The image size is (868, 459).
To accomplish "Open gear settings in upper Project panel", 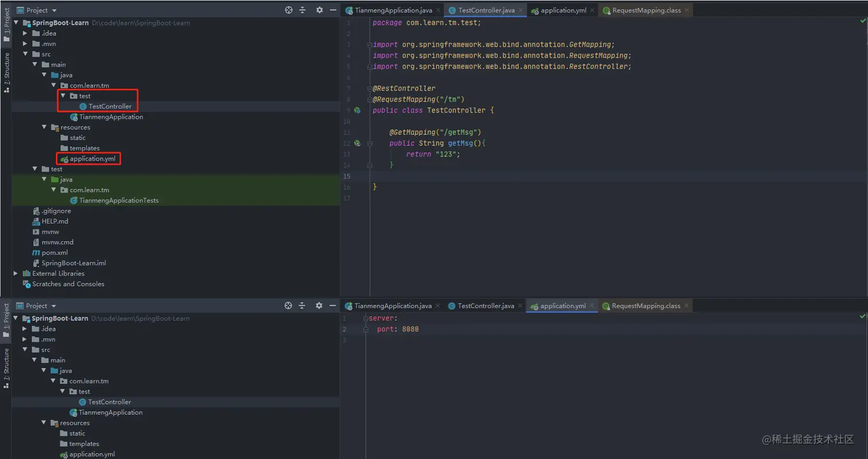I will tap(320, 10).
